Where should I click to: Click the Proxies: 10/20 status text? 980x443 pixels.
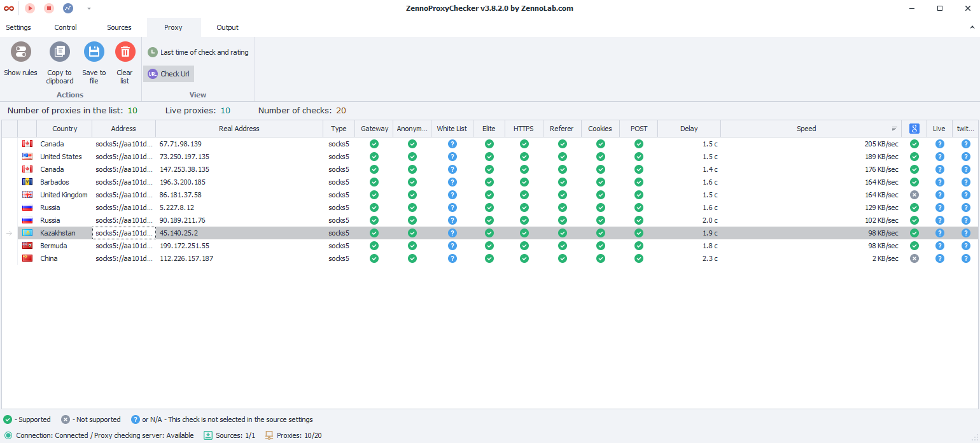coord(298,435)
